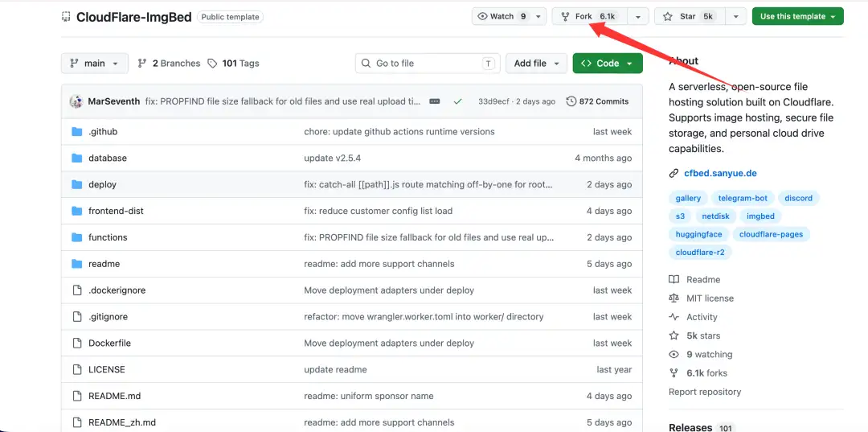Image resolution: width=868 pixels, height=432 pixels.
Task: Select the huggingface topic tag
Action: 698,234
